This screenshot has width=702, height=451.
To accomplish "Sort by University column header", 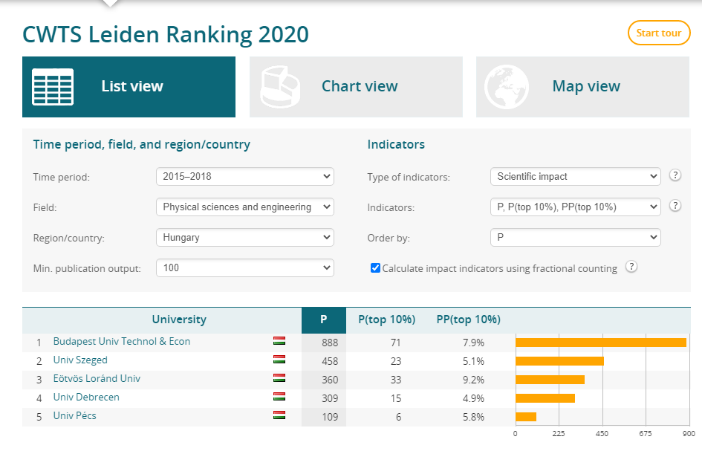I will pyautogui.click(x=179, y=319).
